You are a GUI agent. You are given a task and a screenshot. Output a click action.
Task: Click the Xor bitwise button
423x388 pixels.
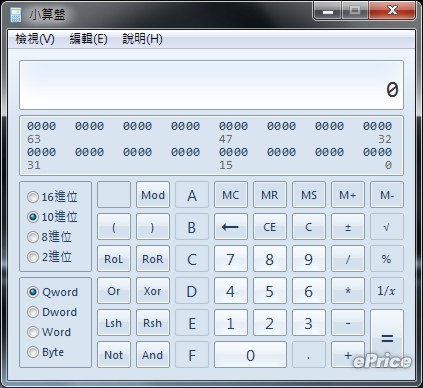(x=153, y=291)
